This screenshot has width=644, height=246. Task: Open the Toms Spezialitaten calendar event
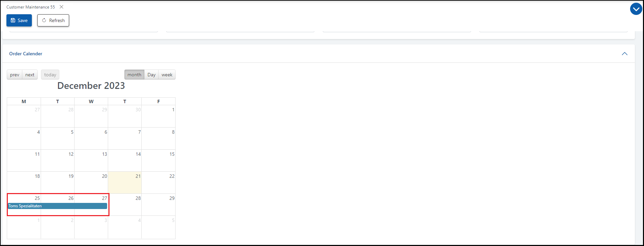pyautogui.click(x=57, y=206)
